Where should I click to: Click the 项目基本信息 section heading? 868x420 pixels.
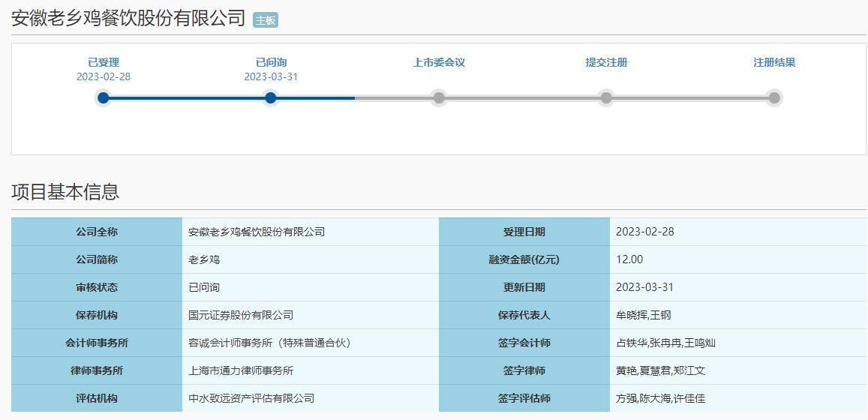click(65, 192)
